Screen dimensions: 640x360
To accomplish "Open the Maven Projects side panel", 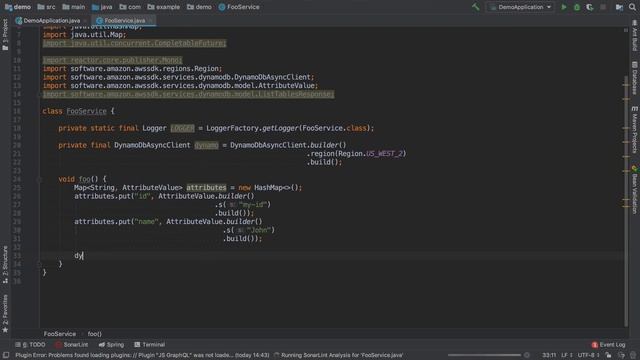I will (635, 131).
